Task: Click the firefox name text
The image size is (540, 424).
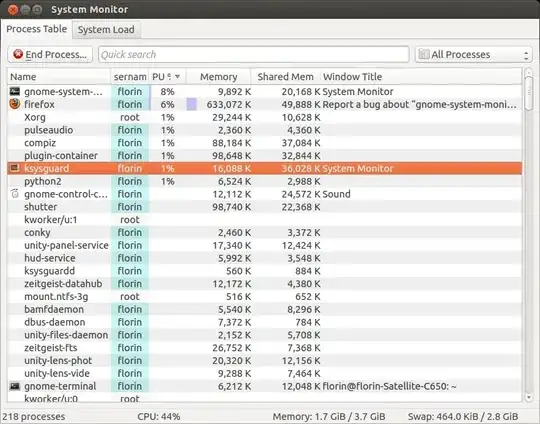Action: point(39,104)
